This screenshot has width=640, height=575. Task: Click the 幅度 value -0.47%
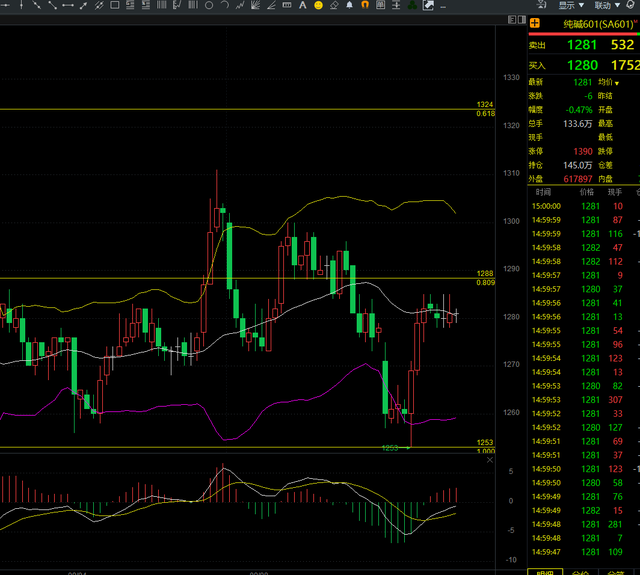[x=579, y=110]
